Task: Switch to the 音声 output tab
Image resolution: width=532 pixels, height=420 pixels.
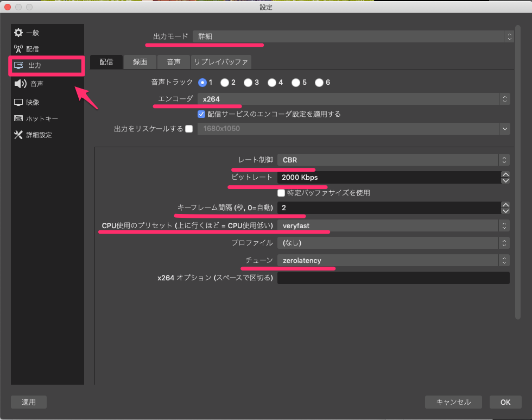Action: pyautogui.click(x=174, y=62)
